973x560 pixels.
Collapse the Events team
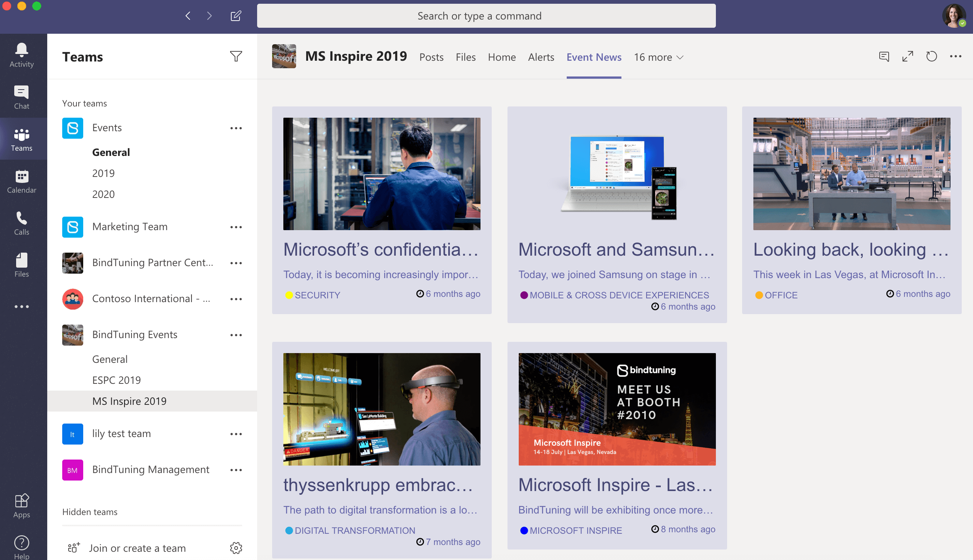pos(107,128)
